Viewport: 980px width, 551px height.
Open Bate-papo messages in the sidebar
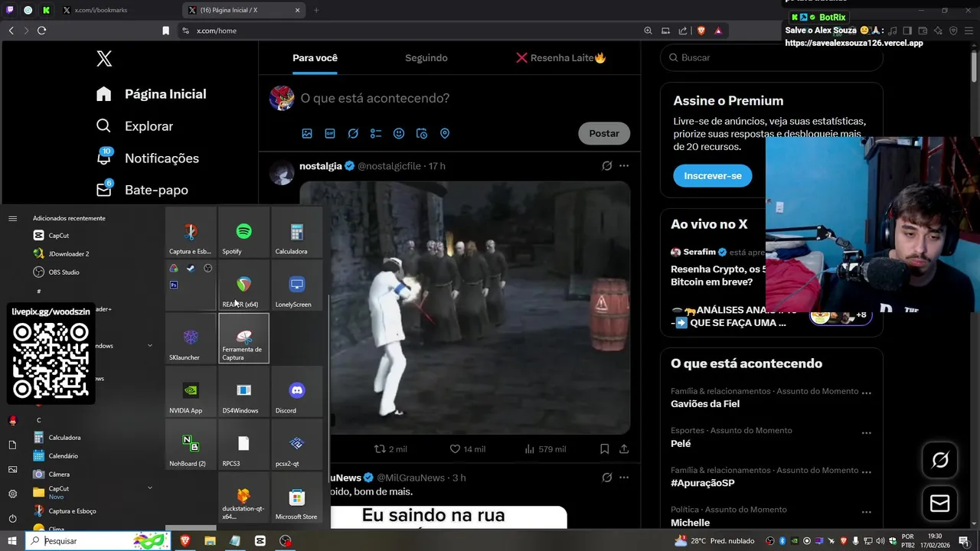[142, 190]
